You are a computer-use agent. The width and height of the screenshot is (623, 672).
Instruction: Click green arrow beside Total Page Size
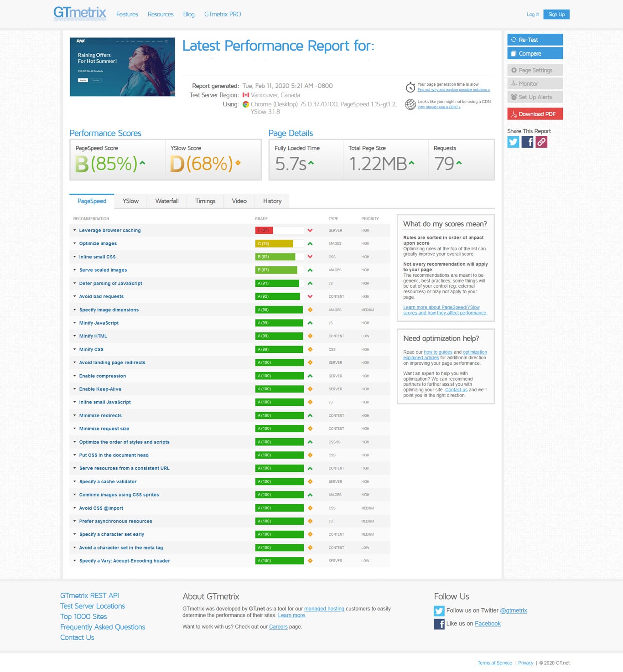pos(411,162)
